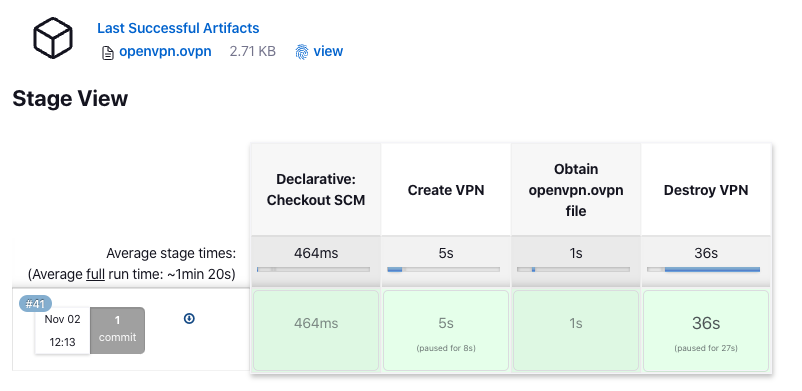Click the 1s Obtain openvpn.ovpn stage cell
The image size is (802, 391).
click(x=576, y=331)
